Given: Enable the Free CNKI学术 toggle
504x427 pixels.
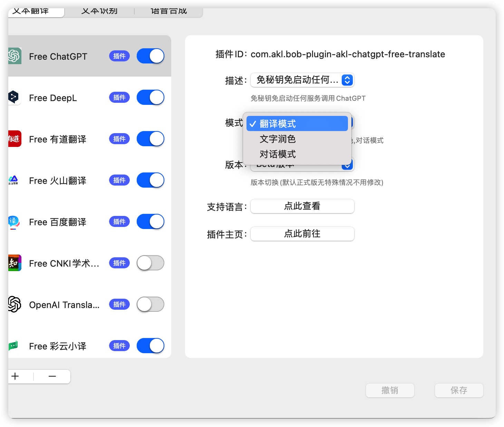Looking at the screenshot, I should pos(151,263).
